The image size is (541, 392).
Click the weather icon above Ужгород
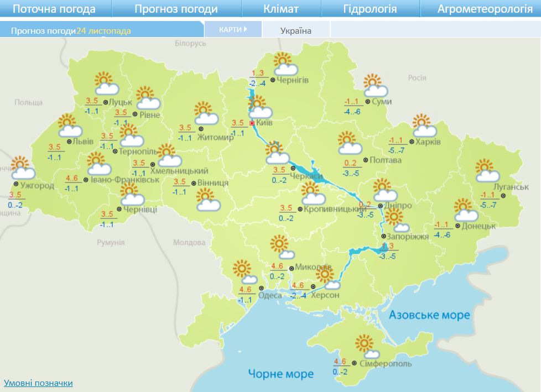click(20, 168)
